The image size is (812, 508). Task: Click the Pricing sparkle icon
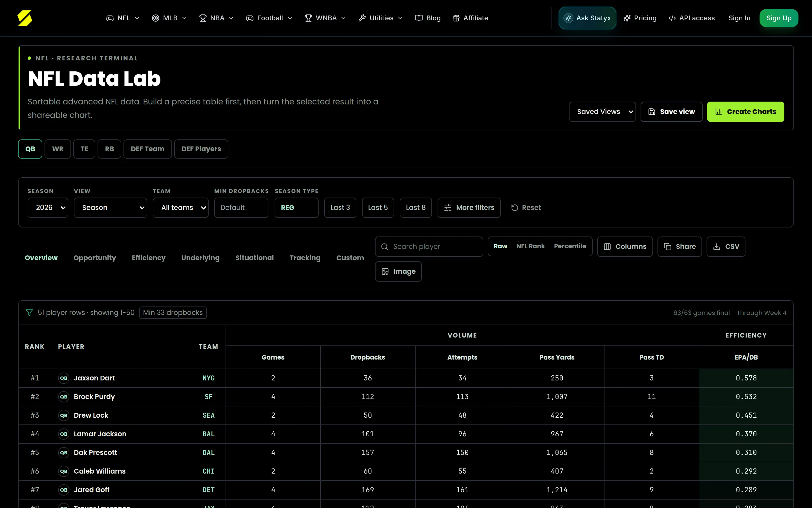[627, 18]
